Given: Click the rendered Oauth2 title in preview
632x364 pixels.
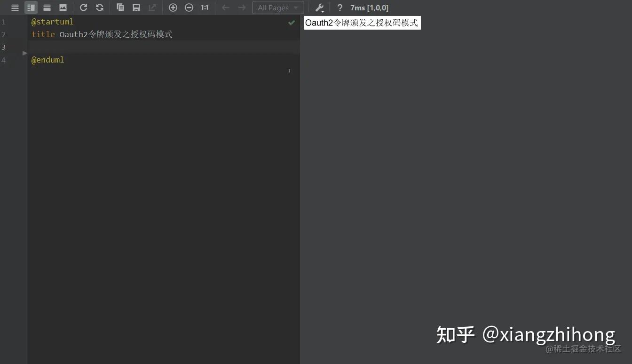Looking at the screenshot, I should coord(362,23).
